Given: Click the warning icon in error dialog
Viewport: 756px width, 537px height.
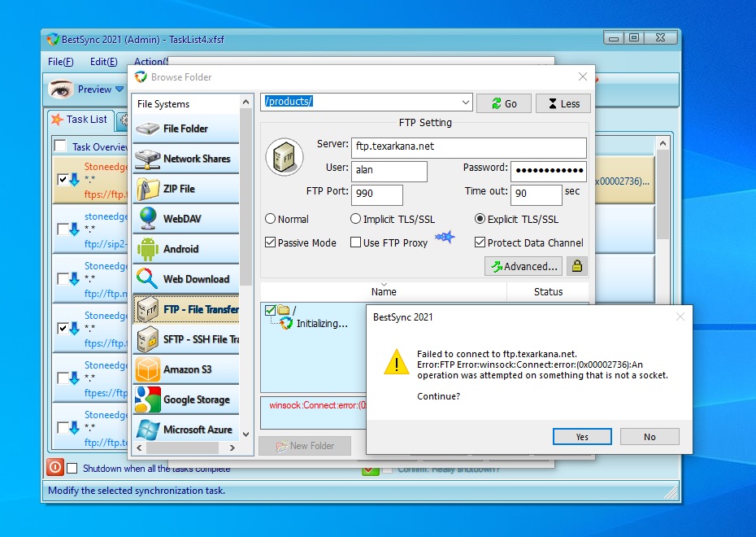Looking at the screenshot, I should pyautogui.click(x=397, y=362).
